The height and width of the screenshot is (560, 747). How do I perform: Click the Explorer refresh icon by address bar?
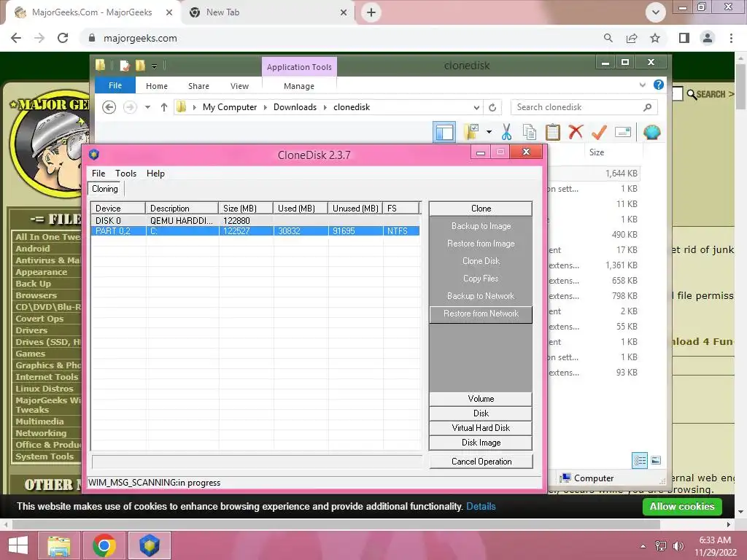[492, 107]
